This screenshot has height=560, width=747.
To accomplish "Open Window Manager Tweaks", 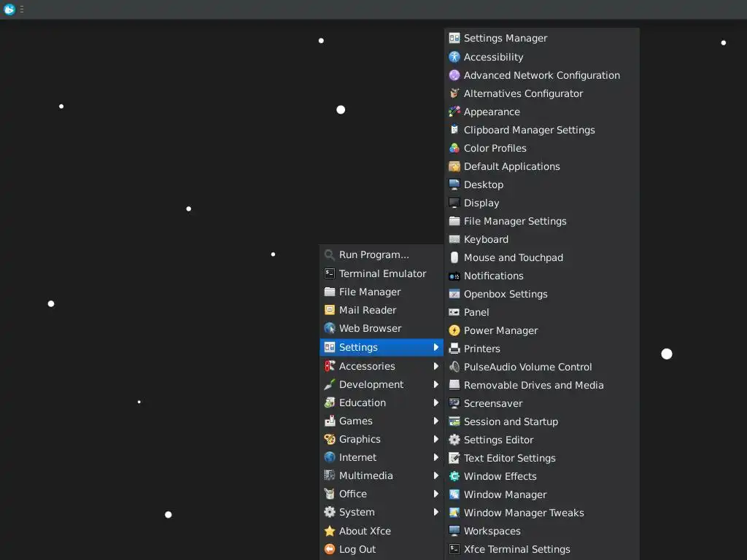I will [x=542, y=513].
